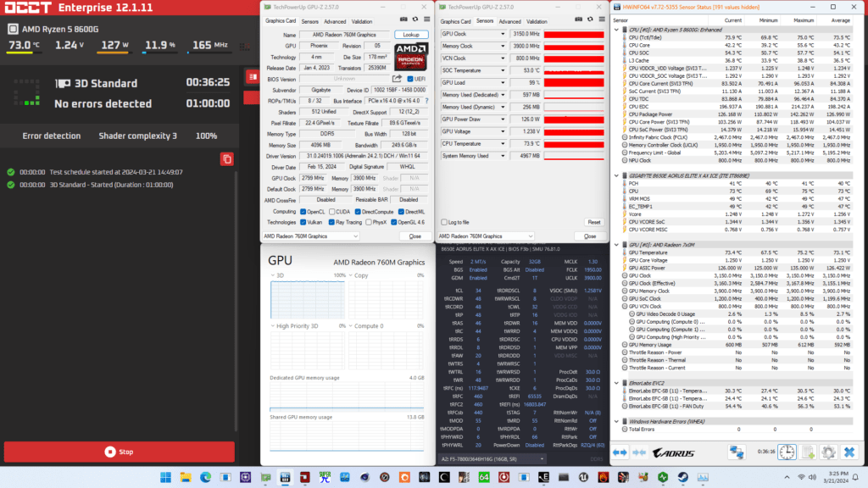This screenshot has height=488, width=868.
Task: Open GPU Load sensor dropdown
Action: click(503, 83)
